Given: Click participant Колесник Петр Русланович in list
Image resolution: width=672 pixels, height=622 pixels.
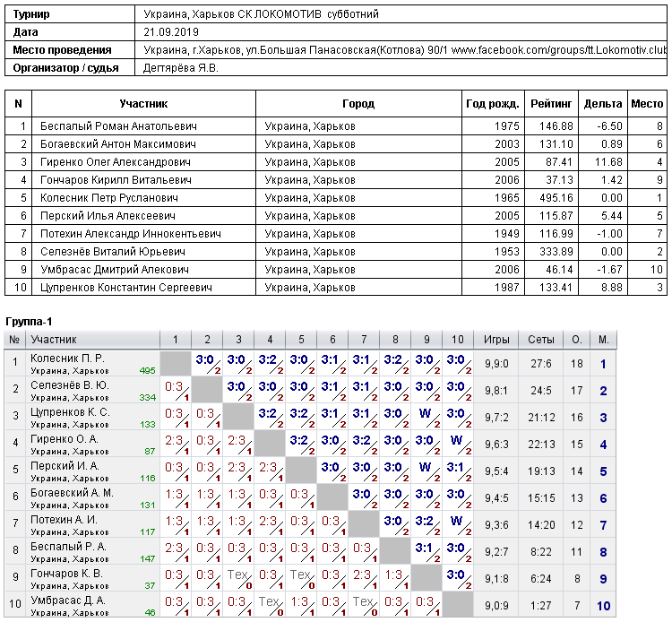Looking at the screenshot, I should tap(108, 198).
